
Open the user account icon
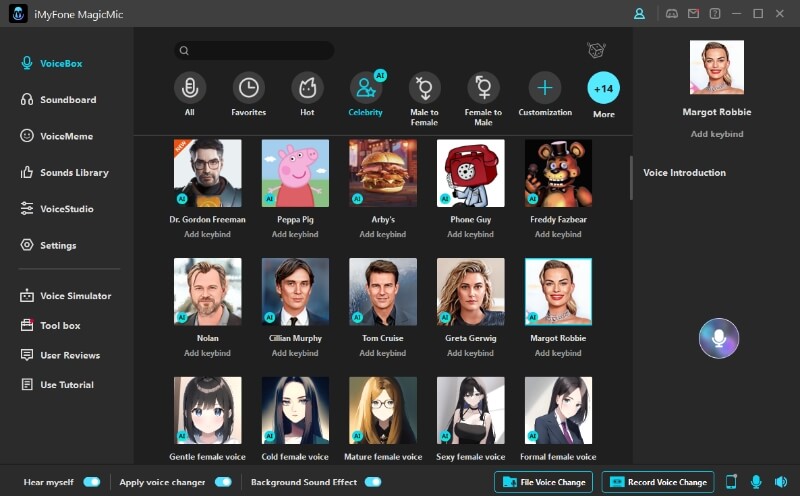(639, 14)
